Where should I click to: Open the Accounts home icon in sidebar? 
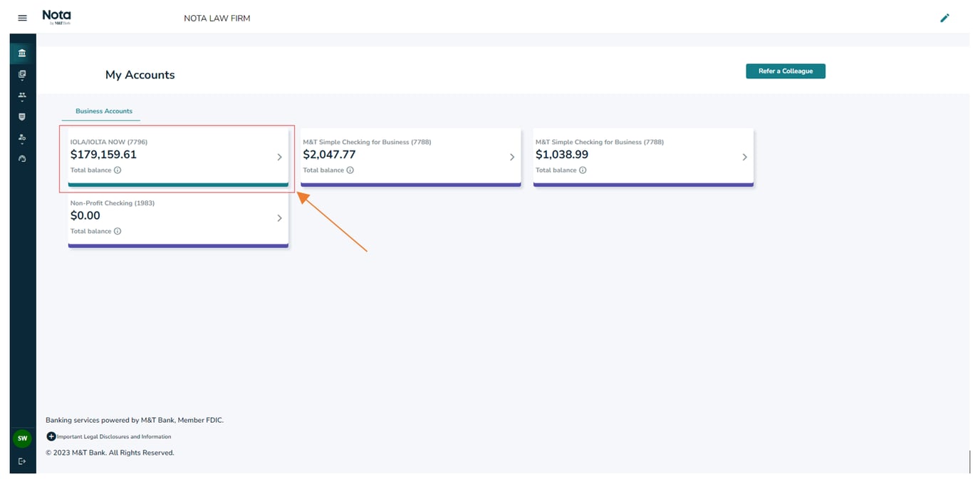tap(22, 51)
